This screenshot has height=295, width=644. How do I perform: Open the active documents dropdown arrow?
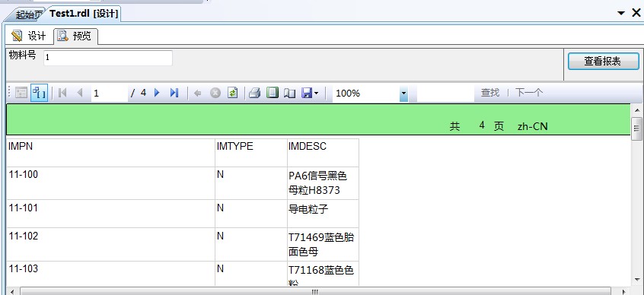621,13
